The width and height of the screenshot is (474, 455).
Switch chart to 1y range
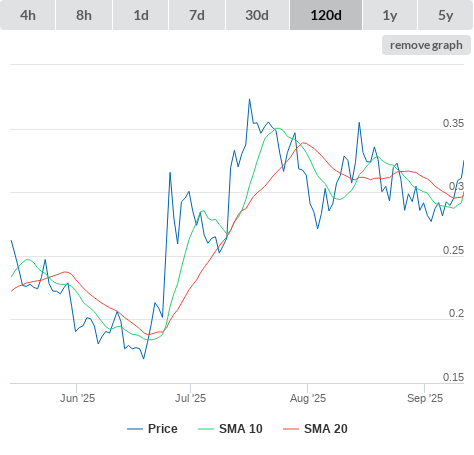[x=390, y=15]
